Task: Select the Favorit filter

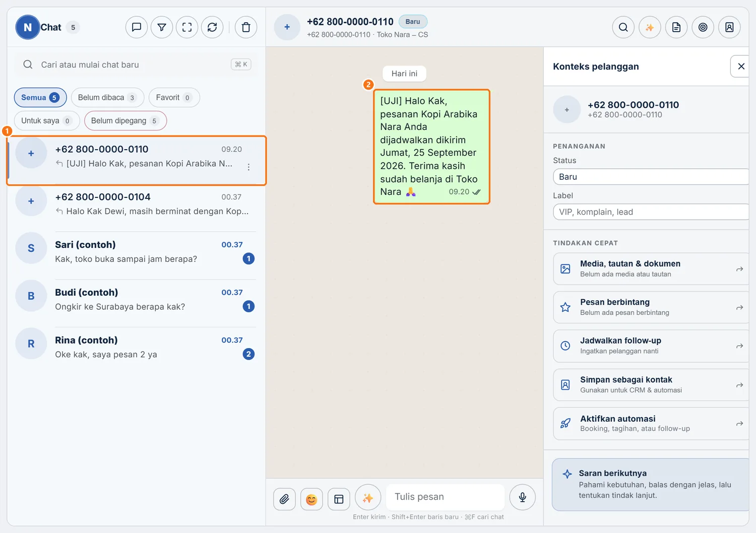Action: (174, 97)
